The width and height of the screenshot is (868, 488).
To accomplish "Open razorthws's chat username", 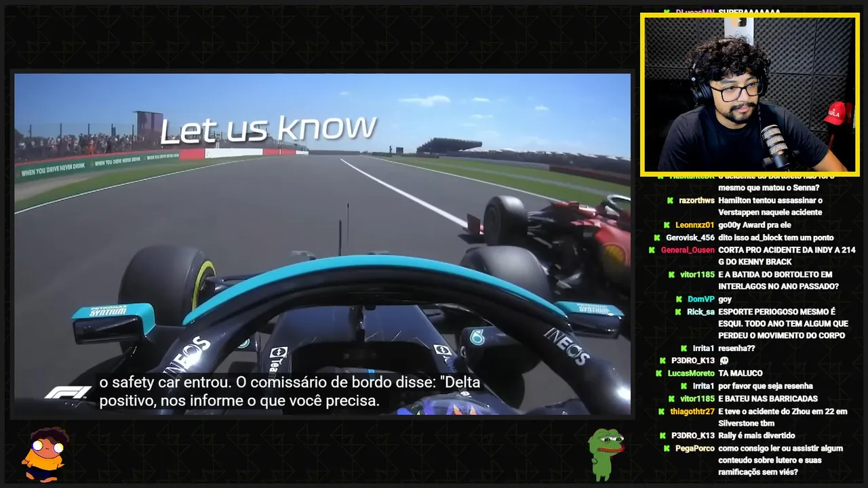I will pos(696,201).
